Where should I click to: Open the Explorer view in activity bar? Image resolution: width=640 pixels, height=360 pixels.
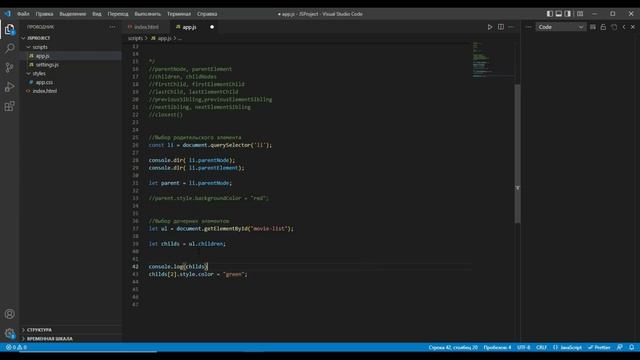9,29
